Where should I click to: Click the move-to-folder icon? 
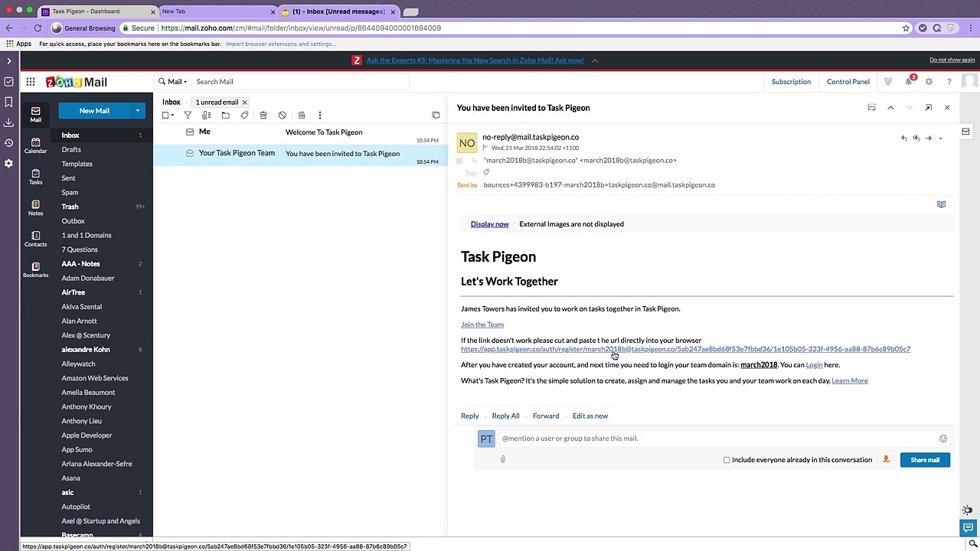point(225,115)
